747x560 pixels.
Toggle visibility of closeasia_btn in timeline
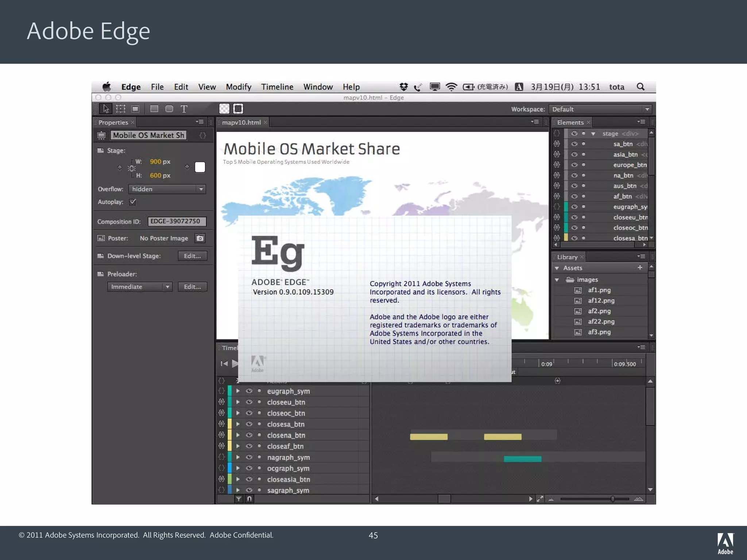pos(249,479)
